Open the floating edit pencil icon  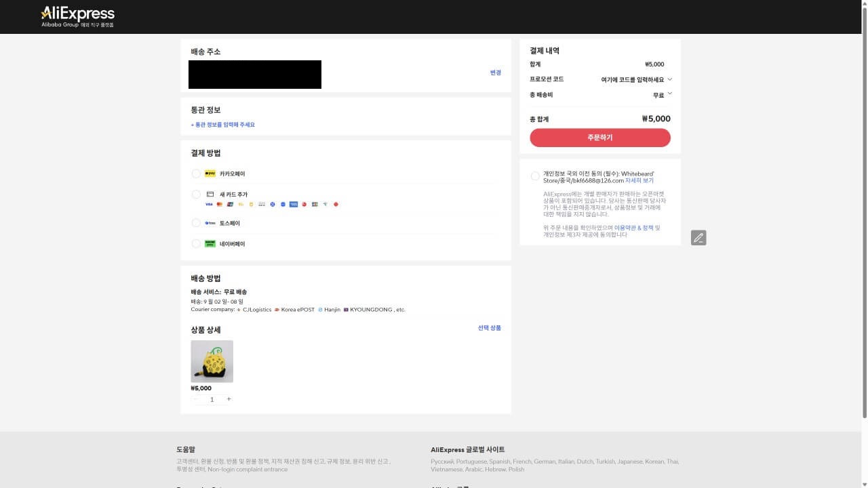click(698, 237)
